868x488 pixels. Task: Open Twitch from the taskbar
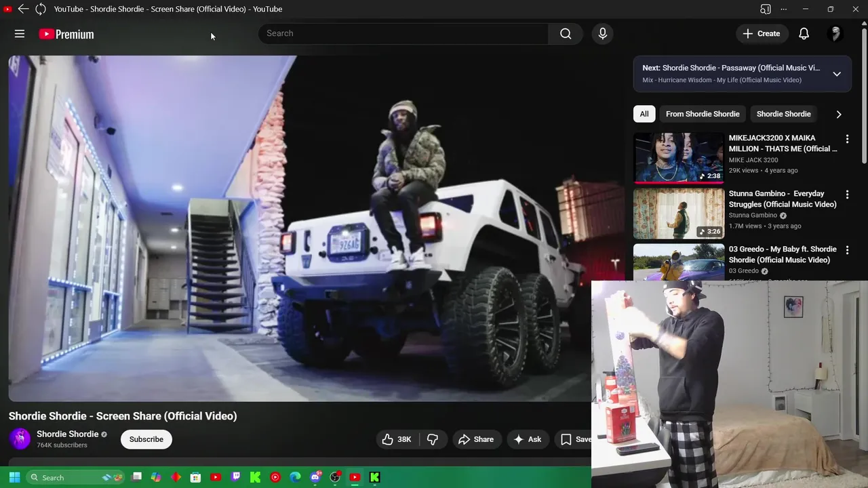[x=235, y=477]
